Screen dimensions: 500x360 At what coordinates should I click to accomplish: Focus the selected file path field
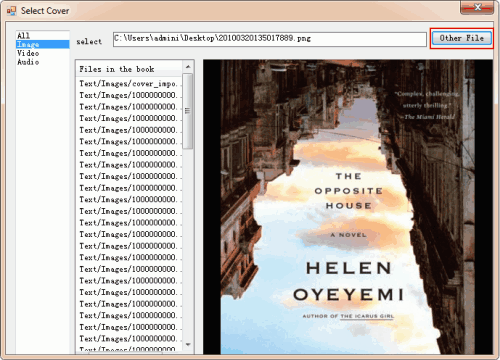click(x=270, y=39)
